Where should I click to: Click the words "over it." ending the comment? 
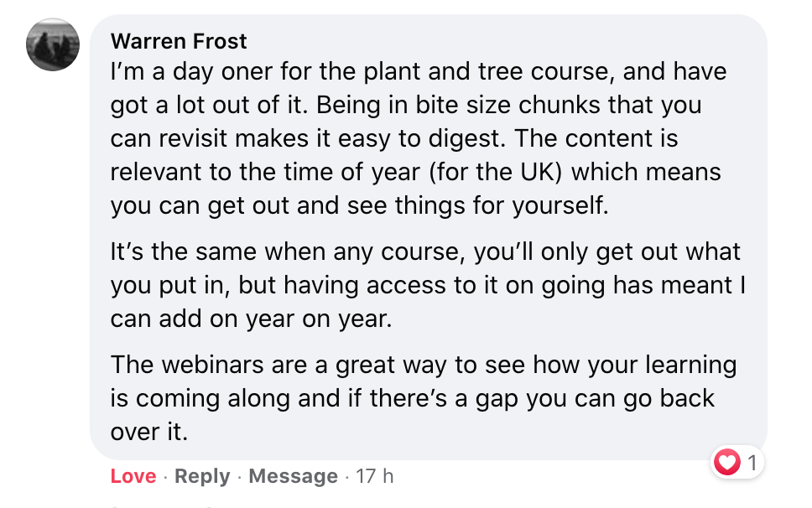click(147, 431)
